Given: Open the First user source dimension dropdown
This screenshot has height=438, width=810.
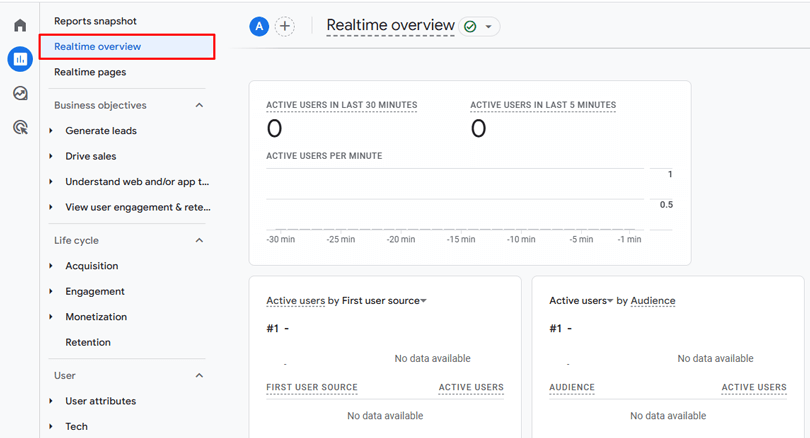Looking at the screenshot, I should [x=384, y=301].
